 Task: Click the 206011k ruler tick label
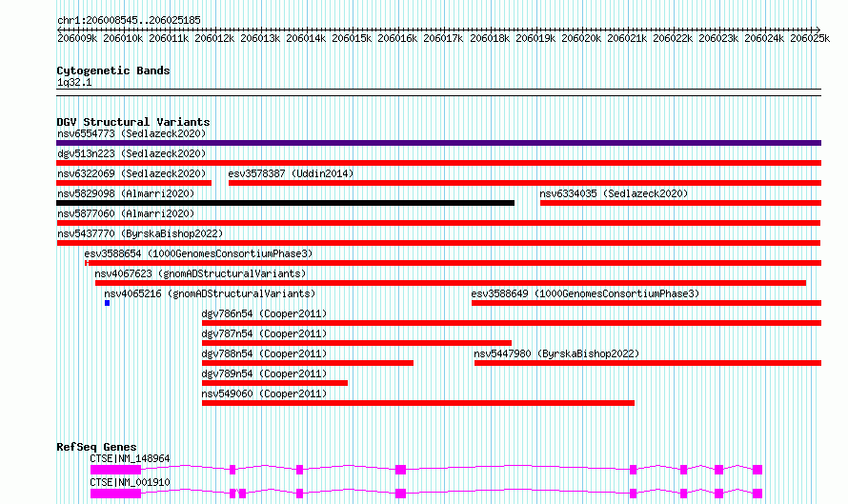pyautogui.click(x=169, y=38)
